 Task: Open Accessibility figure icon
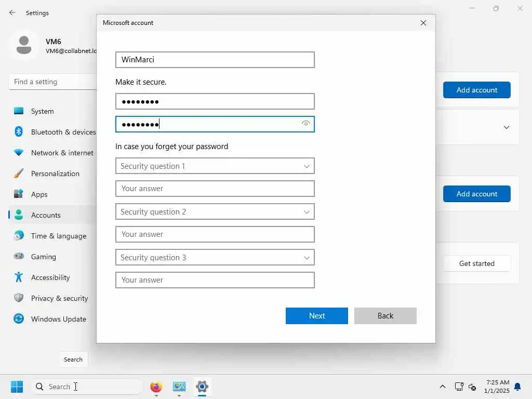(19, 277)
